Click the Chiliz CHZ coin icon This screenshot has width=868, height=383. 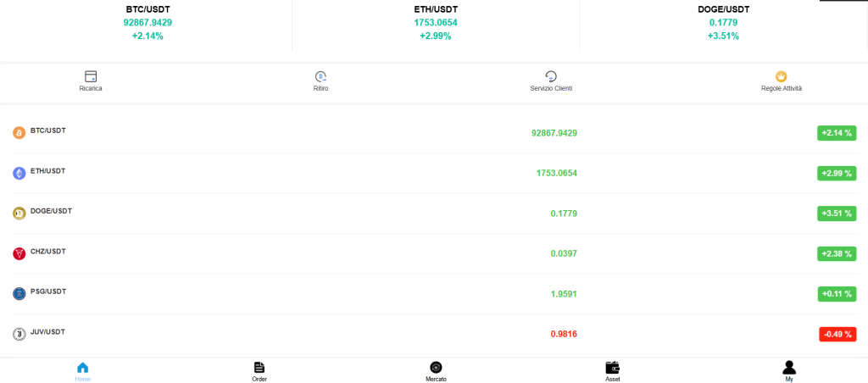click(x=19, y=253)
